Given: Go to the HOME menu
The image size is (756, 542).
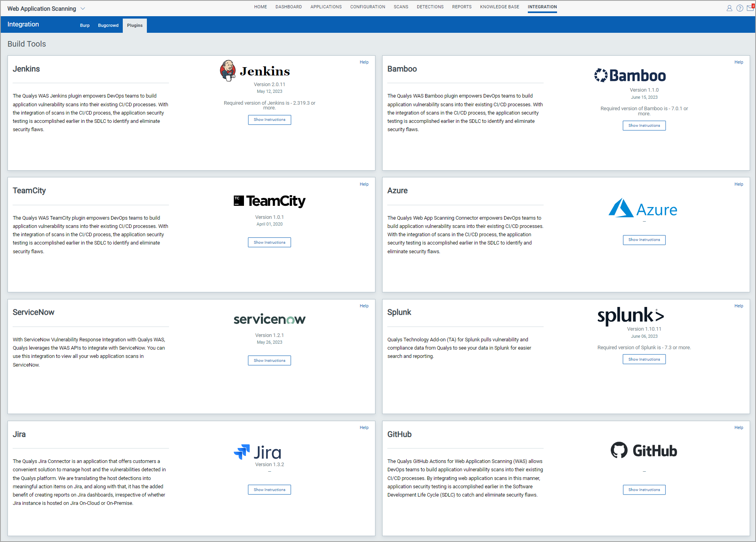Looking at the screenshot, I should click(x=261, y=7).
